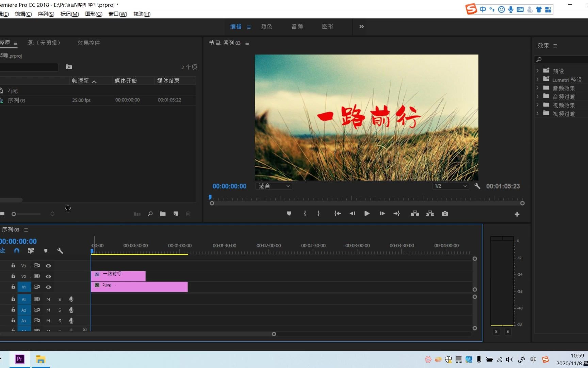Select the snapshot/export frame camera icon
The image size is (588, 368).
(445, 214)
